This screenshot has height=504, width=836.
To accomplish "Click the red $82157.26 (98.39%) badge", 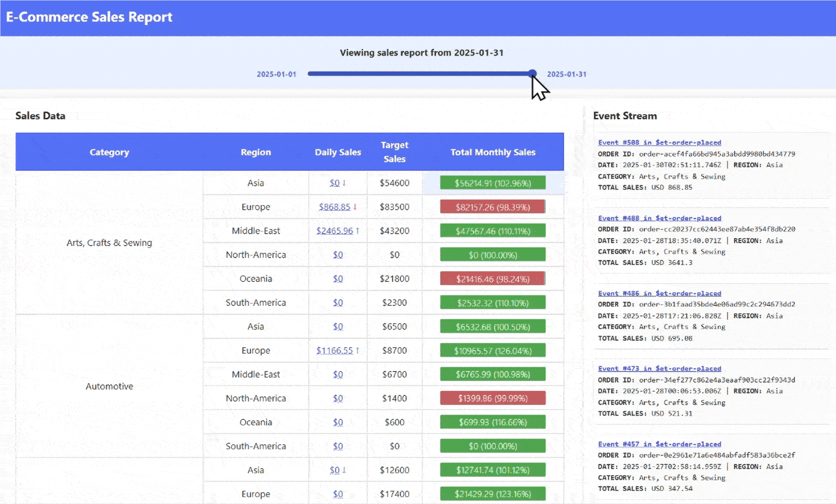I will click(493, 207).
